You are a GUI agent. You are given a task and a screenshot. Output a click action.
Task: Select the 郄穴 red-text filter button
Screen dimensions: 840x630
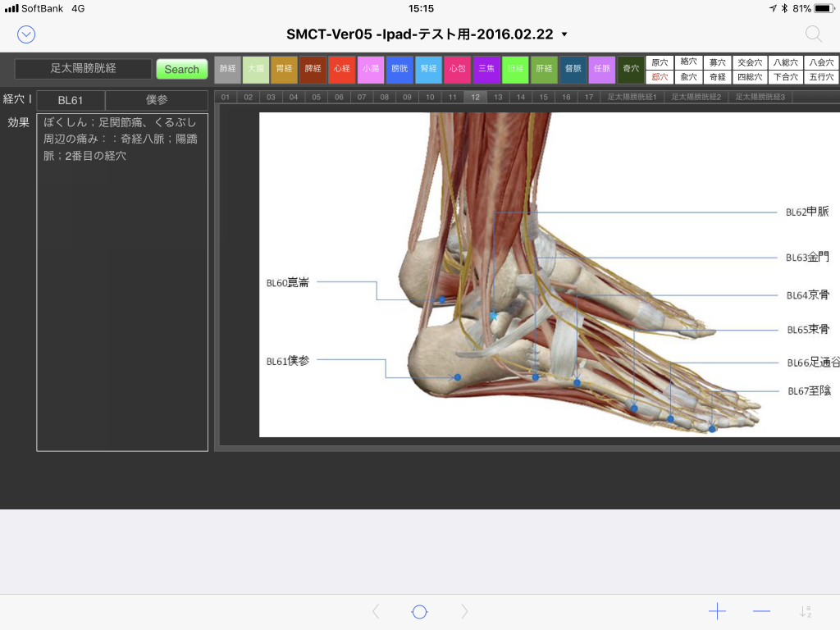coord(660,77)
